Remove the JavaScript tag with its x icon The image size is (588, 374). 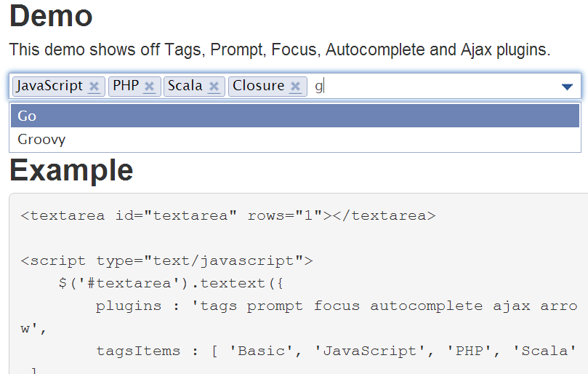pos(94,87)
